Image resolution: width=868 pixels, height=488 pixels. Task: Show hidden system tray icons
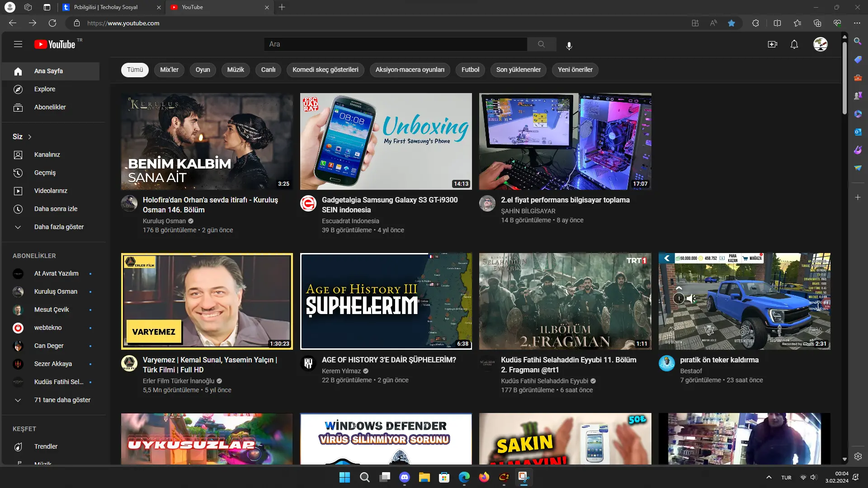[x=769, y=478]
